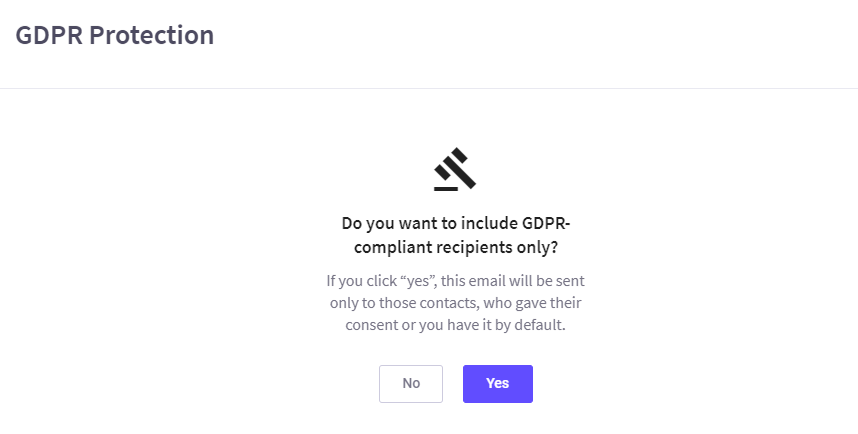Image resolution: width=858 pixels, height=434 pixels.
Task: Choose No to include all recipients
Action: pyautogui.click(x=411, y=384)
